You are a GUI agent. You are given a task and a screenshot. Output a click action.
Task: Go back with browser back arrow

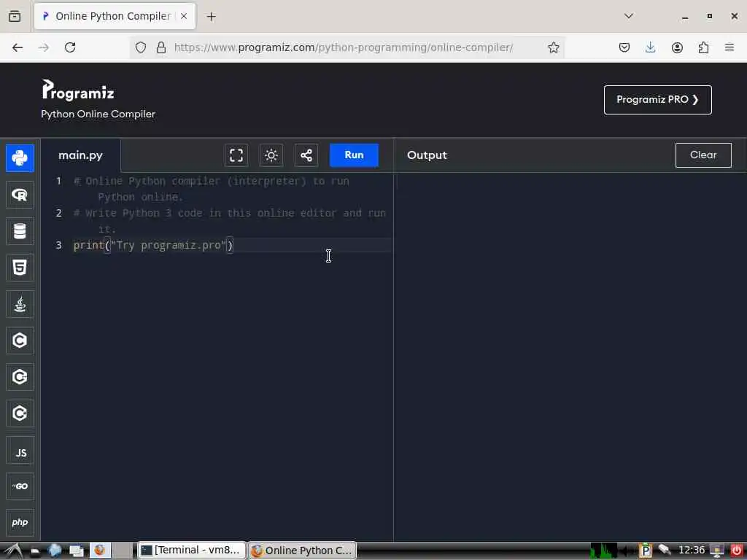pyautogui.click(x=18, y=47)
